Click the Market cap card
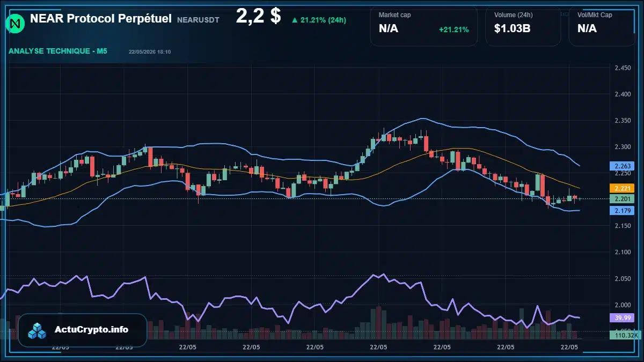 click(x=423, y=26)
